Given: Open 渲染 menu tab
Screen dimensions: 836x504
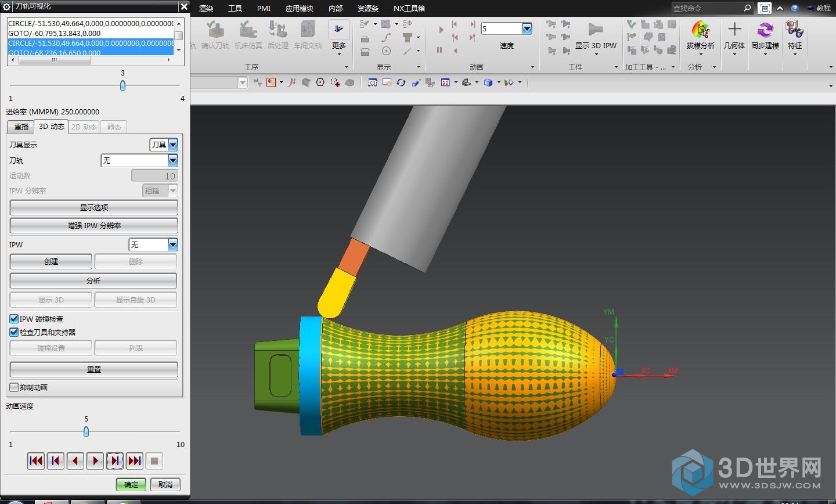Looking at the screenshot, I should pos(206,8).
